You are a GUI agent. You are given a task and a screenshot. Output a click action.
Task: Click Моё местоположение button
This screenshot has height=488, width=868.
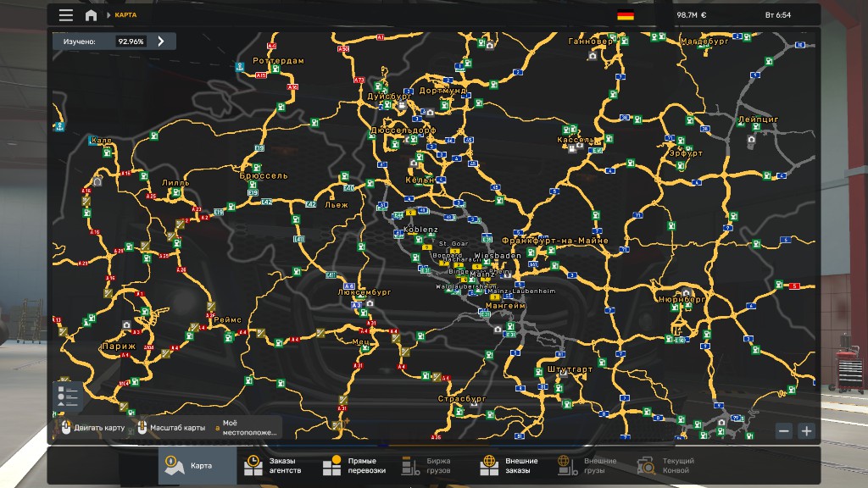click(247, 428)
